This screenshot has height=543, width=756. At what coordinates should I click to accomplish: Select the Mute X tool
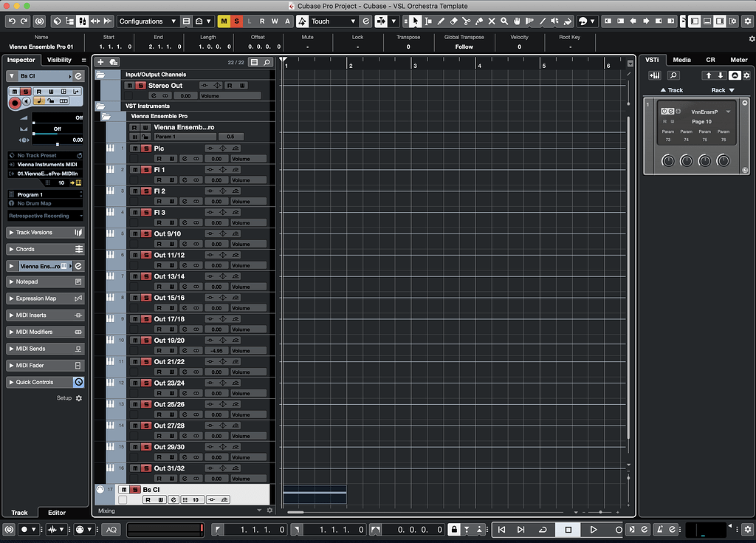[492, 21]
